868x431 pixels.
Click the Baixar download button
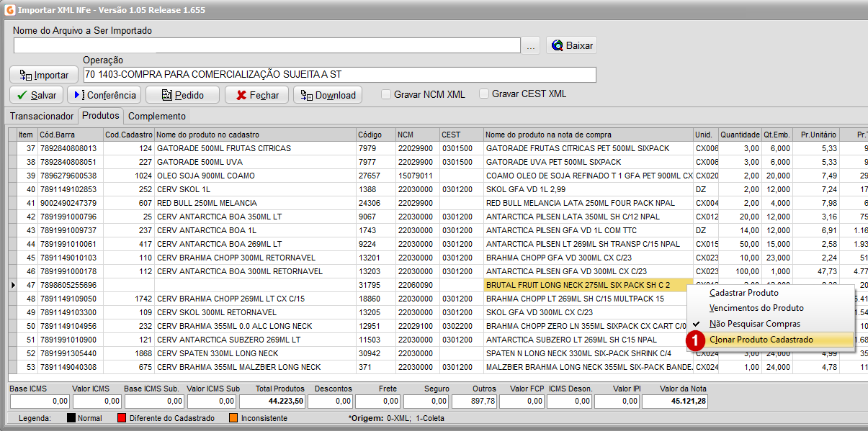571,45
